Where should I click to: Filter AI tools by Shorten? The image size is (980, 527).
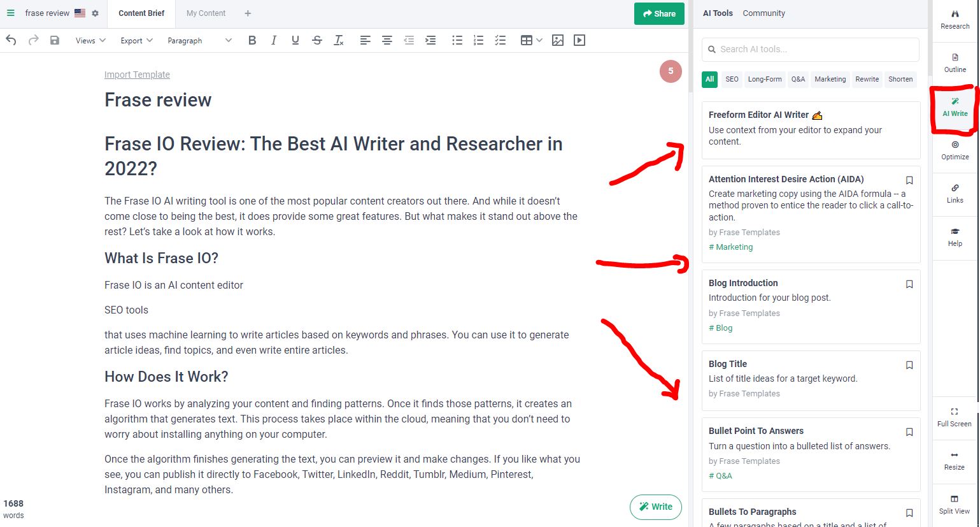click(x=901, y=79)
